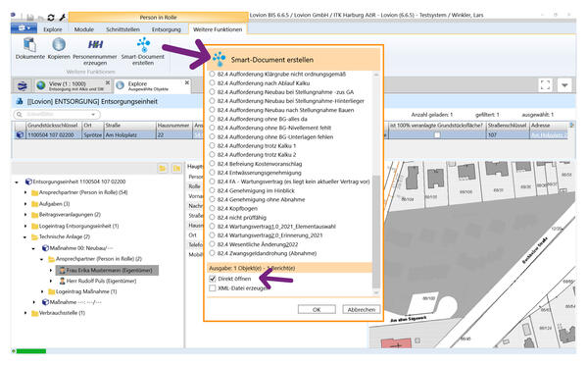Select 82.4 Kopfbogen radio option

coord(213,208)
